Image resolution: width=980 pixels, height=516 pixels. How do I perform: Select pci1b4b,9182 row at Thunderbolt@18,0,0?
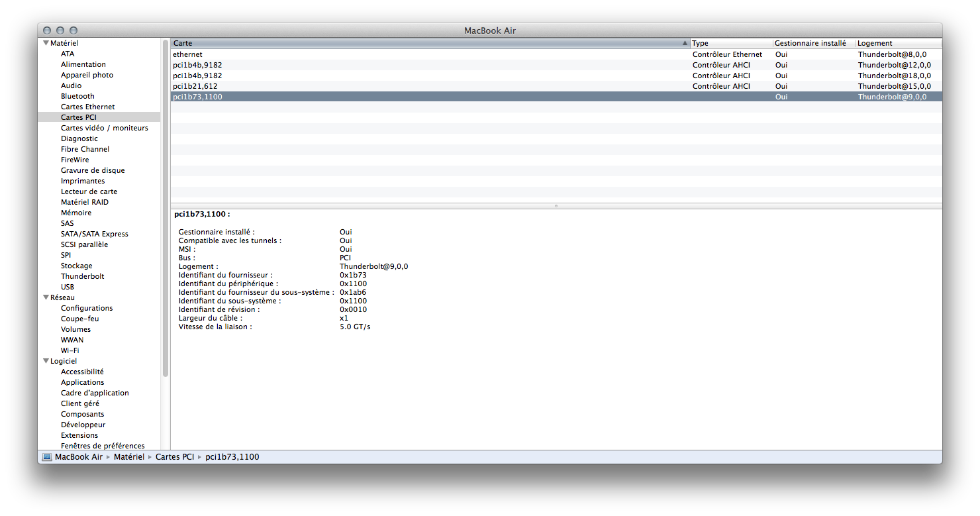556,76
